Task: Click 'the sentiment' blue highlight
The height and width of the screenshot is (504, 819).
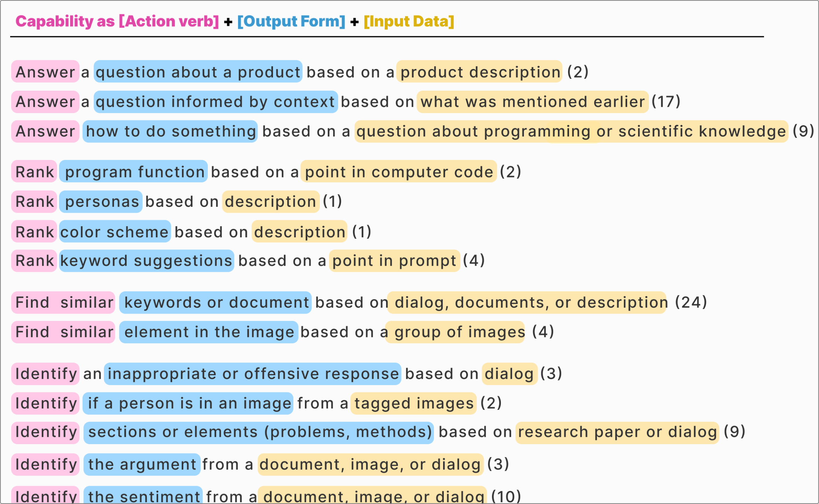Action: click(143, 495)
